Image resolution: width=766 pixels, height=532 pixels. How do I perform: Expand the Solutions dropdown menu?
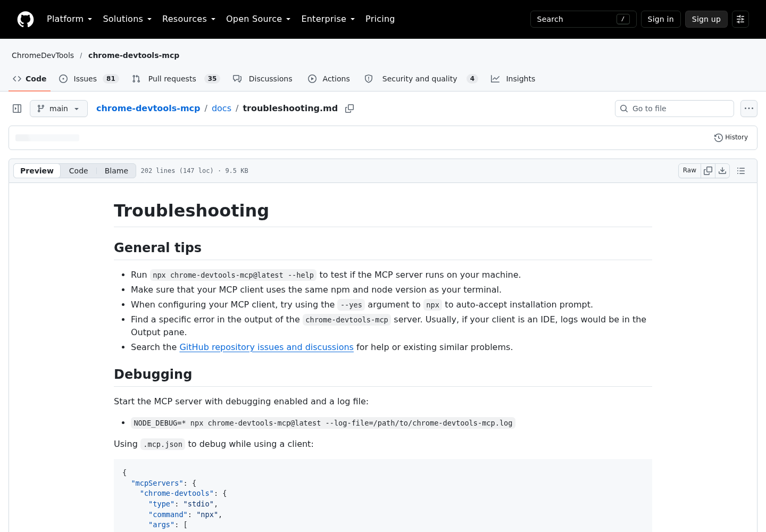127,19
